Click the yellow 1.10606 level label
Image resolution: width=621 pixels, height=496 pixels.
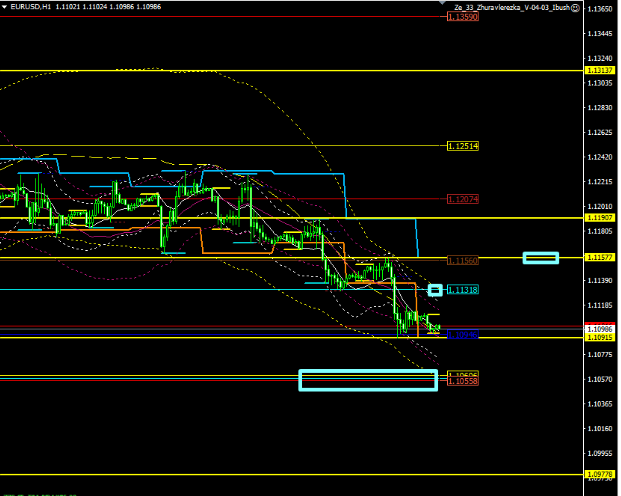pos(462,374)
